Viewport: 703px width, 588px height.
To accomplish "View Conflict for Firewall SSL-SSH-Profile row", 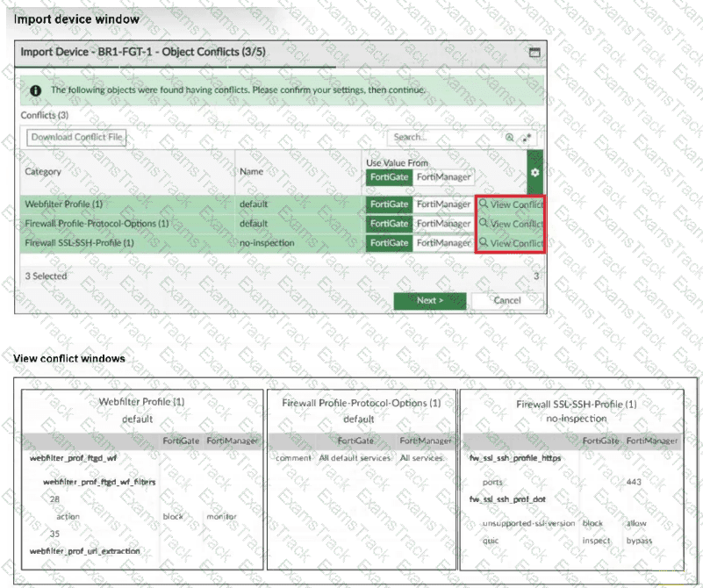I will point(511,243).
